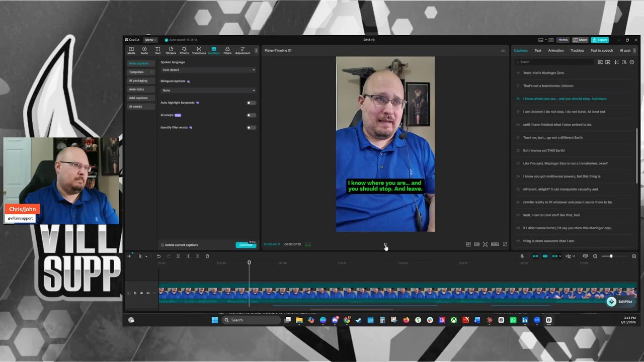Select the AI packaging sidebar item
The height and width of the screenshot is (362, 644).
pos(140,80)
